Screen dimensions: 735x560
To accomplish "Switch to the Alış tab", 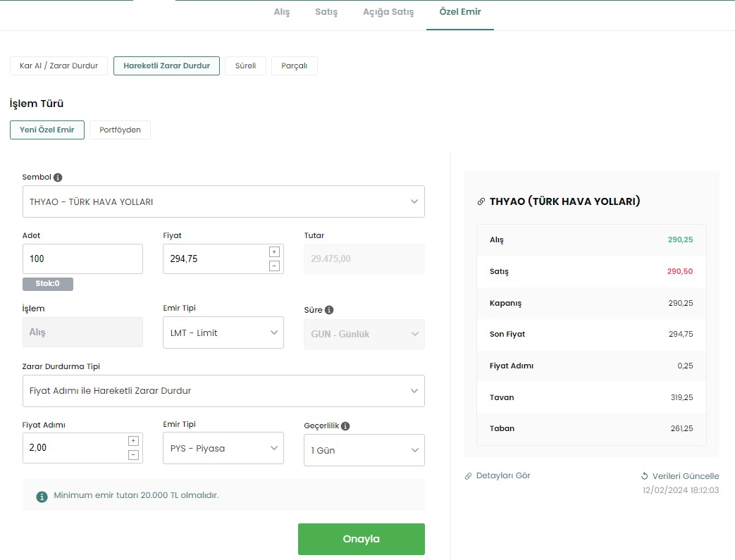I will point(282,12).
